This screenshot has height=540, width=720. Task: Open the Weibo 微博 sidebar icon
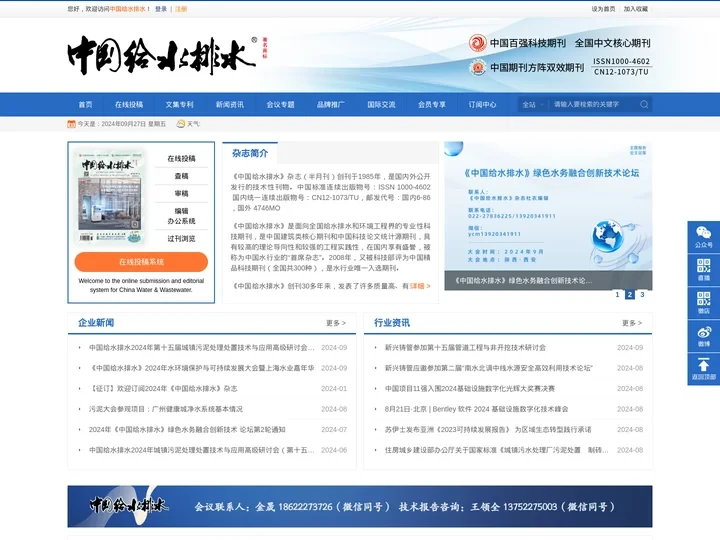(703, 336)
